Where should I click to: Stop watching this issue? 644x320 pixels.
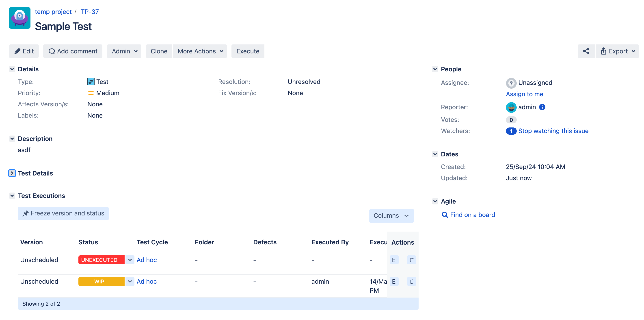[553, 131]
